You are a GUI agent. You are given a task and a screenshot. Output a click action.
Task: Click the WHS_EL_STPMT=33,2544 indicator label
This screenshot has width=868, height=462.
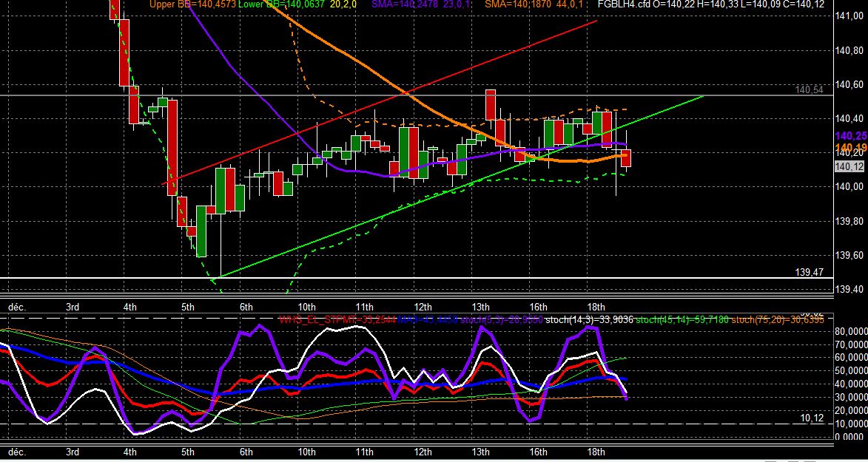click(x=337, y=319)
